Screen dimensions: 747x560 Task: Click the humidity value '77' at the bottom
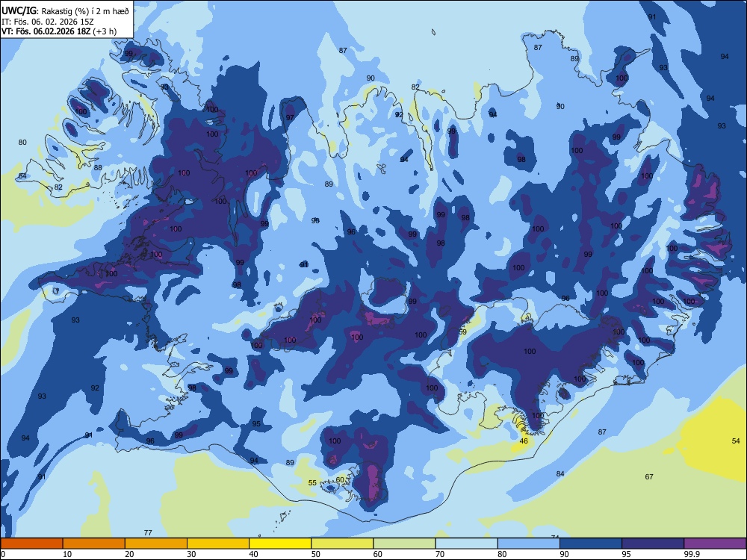[x=148, y=532]
